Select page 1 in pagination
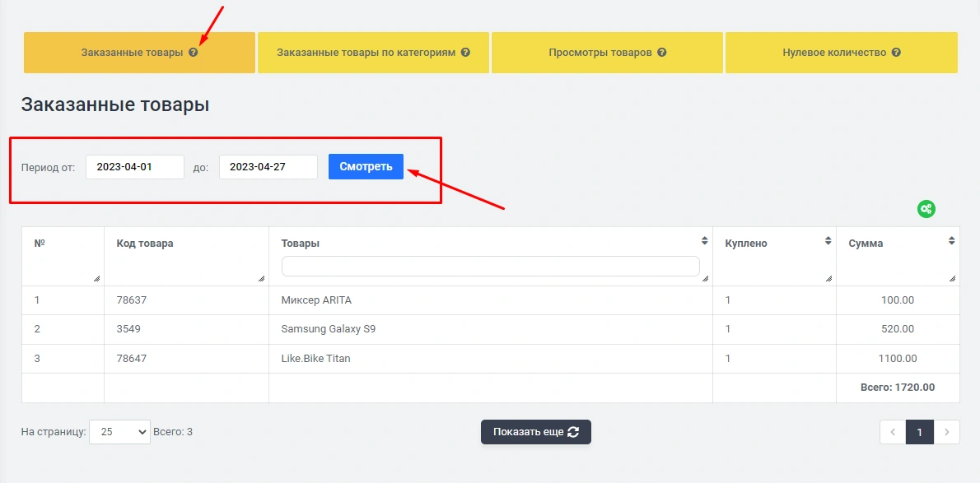 [920, 432]
